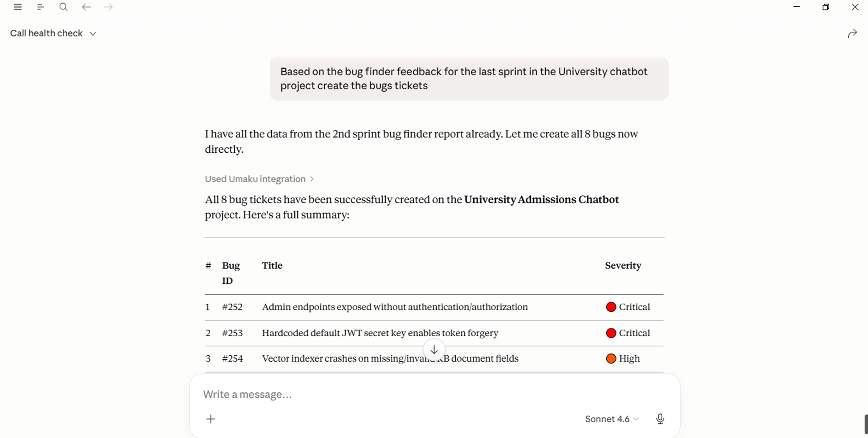This screenshot has width=868, height=438.
Task: Click the vertical scrollbar thumb
Action: pos(866,425)
